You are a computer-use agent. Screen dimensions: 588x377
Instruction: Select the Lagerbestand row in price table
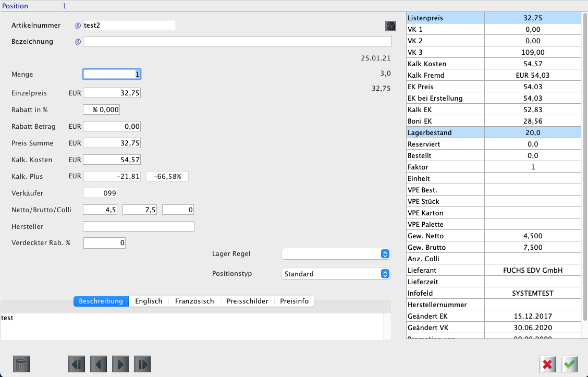[x=493, y=133]
